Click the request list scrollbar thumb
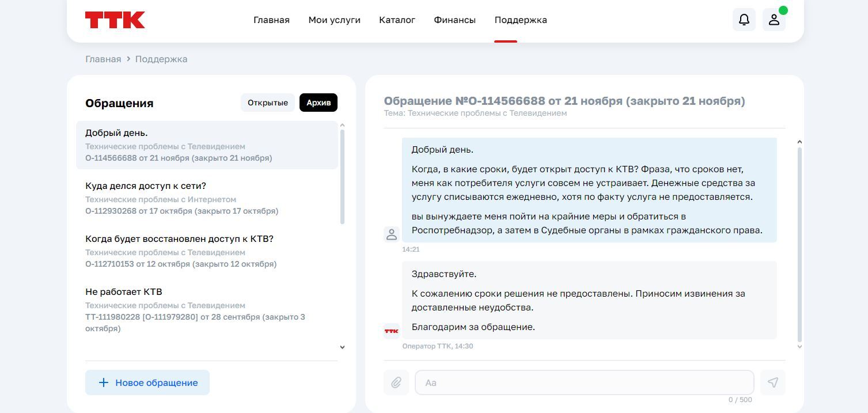 click(342, 177)
